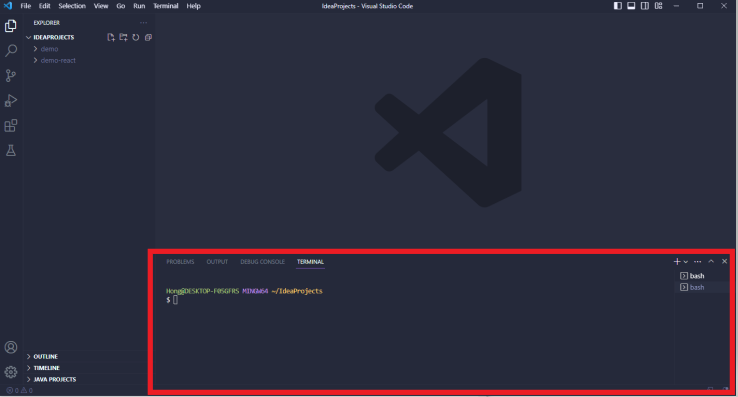Image resolution: width=738 pixels, height=397 pixels.
Task: Select the second bash terminal
Action: (702, 287)
